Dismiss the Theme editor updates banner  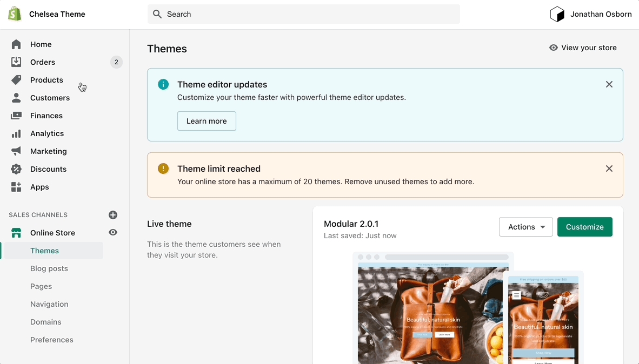point(609,84)
